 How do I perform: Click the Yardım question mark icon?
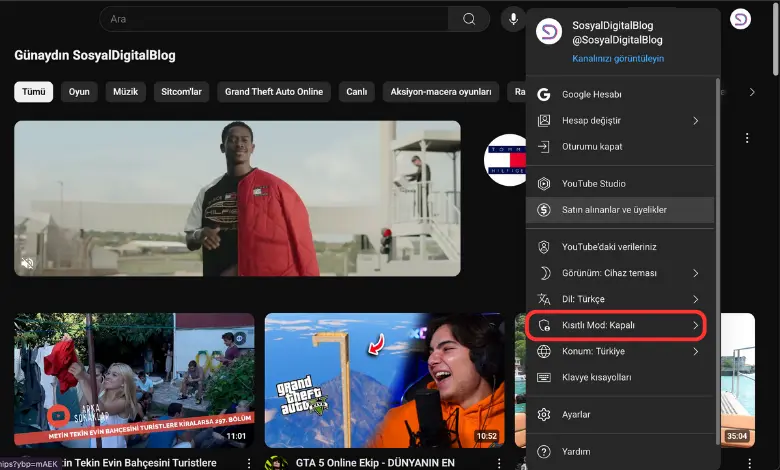[544, 452]
